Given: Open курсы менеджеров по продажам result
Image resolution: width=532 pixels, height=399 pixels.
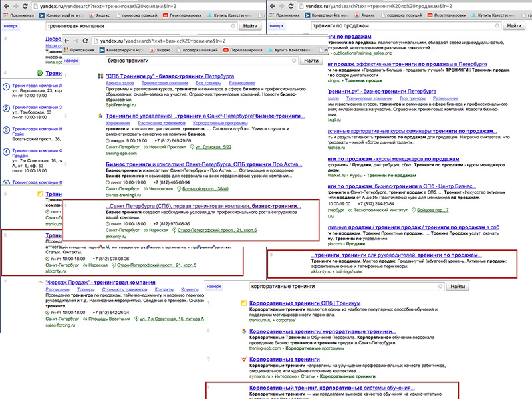Looking at the screenshot, I should tap(394, 159).
